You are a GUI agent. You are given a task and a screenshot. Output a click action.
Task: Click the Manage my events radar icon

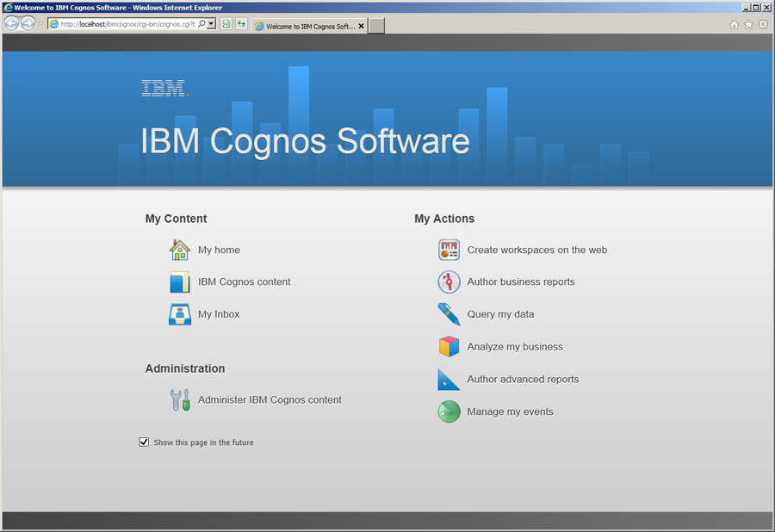[x=449, y=412]
